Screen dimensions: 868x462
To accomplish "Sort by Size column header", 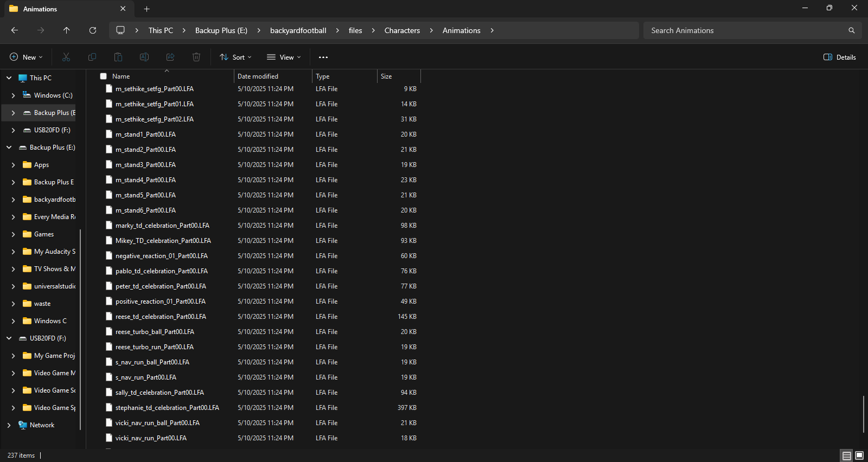I will (399, 76).
